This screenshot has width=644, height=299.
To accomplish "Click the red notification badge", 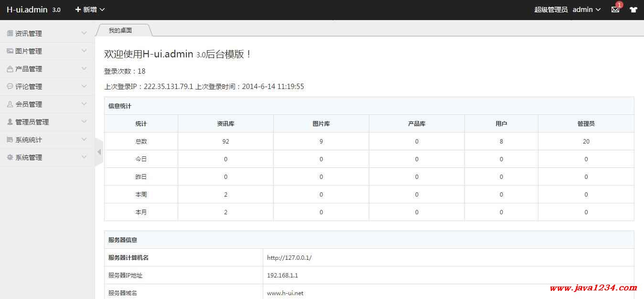I will [619, 5].
